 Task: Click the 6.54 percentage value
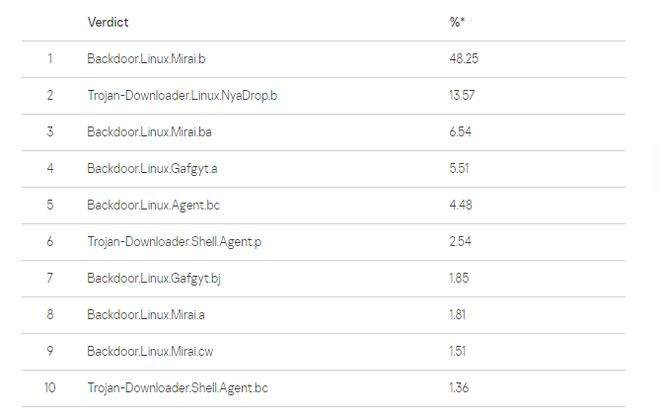[x=460, y=132]
